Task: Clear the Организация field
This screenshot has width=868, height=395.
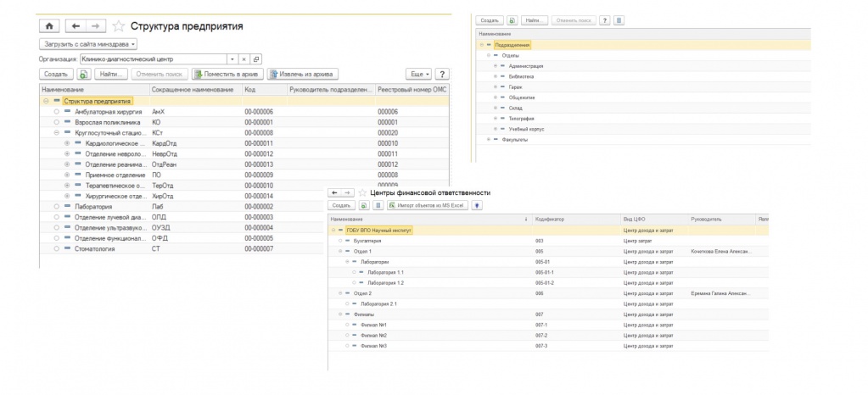Action: 244,59
